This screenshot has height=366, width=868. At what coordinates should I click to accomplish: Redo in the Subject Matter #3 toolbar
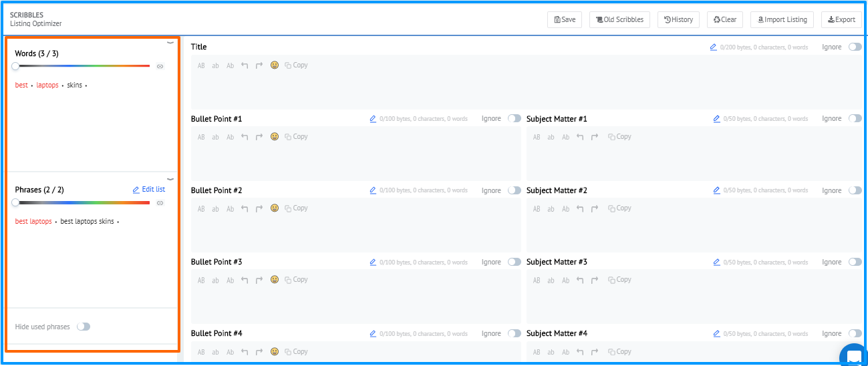[595, 280]
